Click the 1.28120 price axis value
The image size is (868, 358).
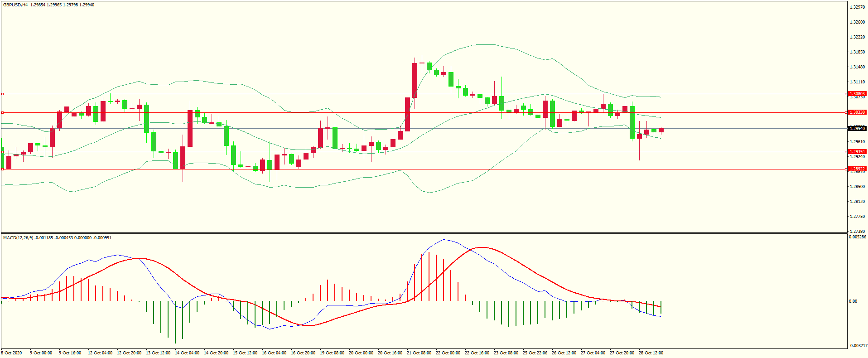coord(858,202)
